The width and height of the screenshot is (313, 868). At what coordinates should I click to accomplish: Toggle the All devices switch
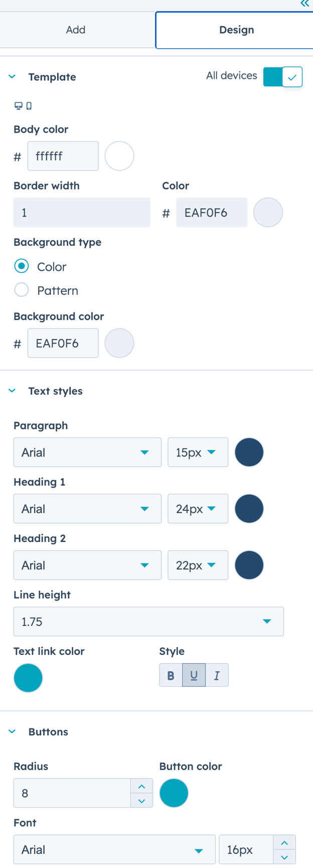coord(283,77)
